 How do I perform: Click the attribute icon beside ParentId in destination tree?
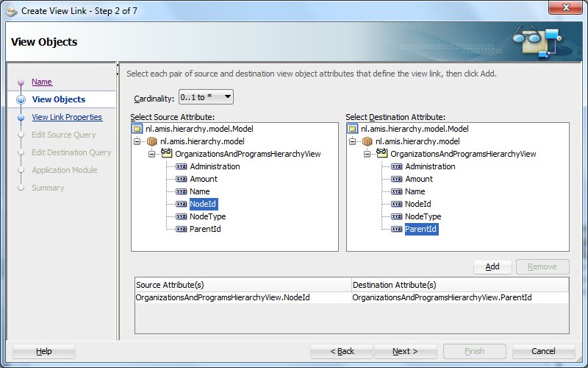coord(396,229)
